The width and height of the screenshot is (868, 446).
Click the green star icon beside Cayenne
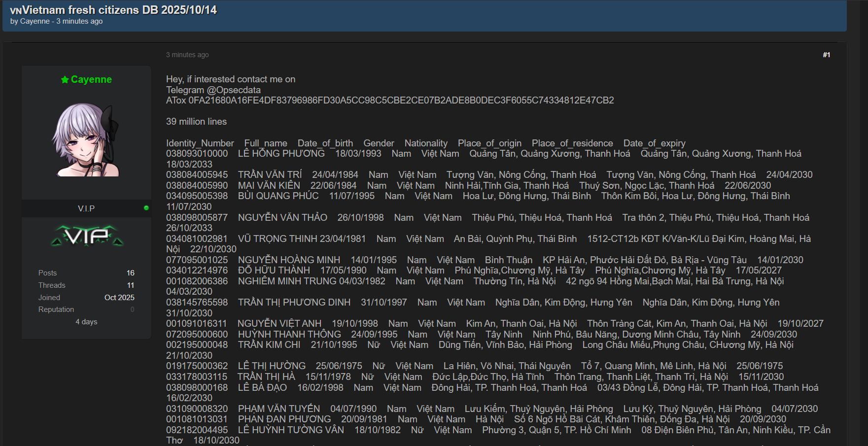65,80
